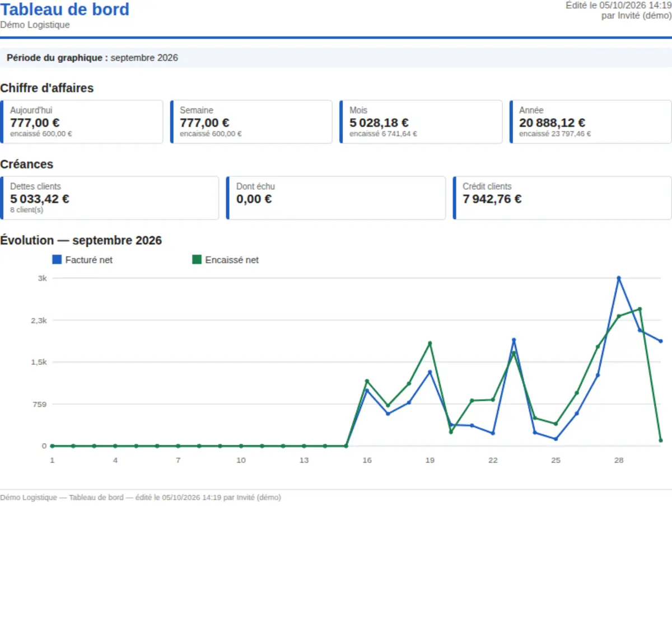This screenshot has height=643, width=672.
Task: Click the "Crédit clients" card label
Action: click(487, 186)
